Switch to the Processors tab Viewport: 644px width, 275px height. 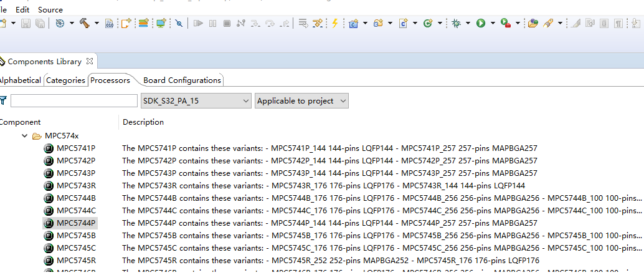[x=110, y=80]
